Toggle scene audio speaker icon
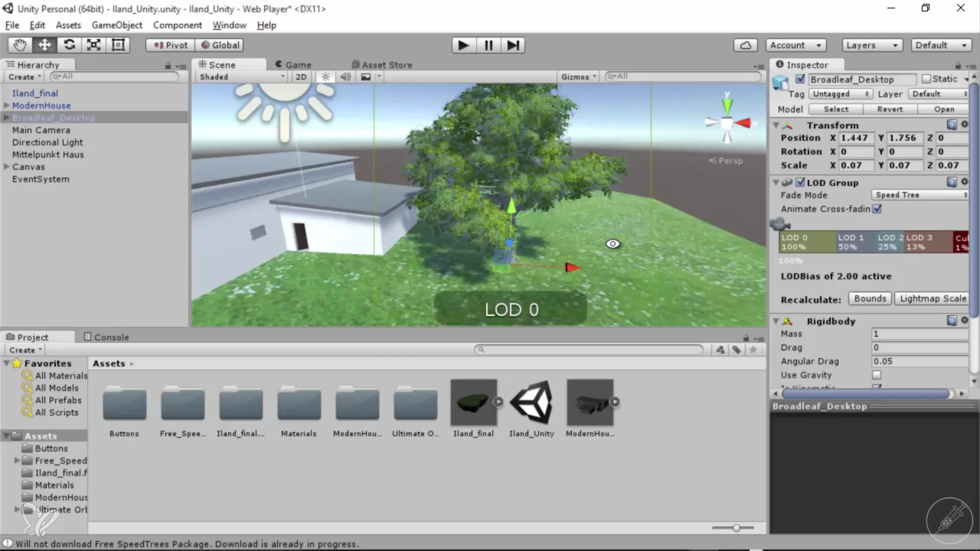 [346, 77]
